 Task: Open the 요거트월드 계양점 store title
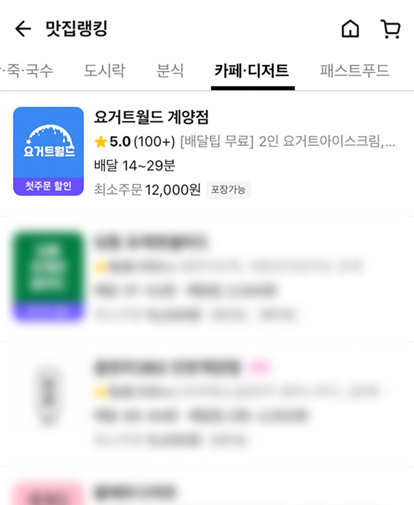tap(151, 117)
